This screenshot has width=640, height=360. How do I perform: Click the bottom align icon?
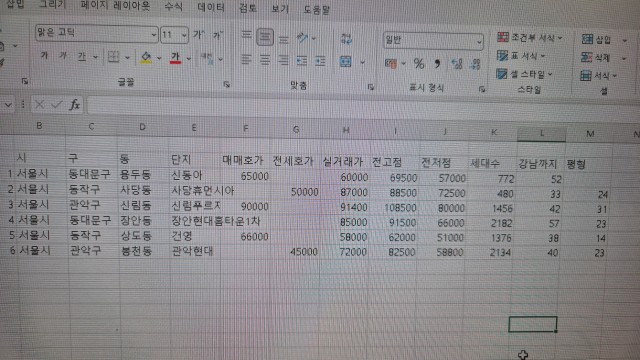pos(283,39)
